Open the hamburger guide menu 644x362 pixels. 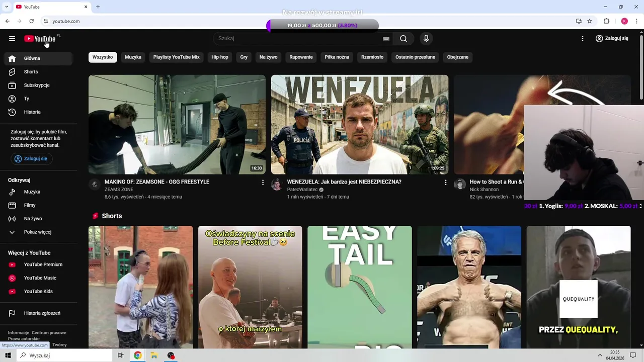pos(12,39)
